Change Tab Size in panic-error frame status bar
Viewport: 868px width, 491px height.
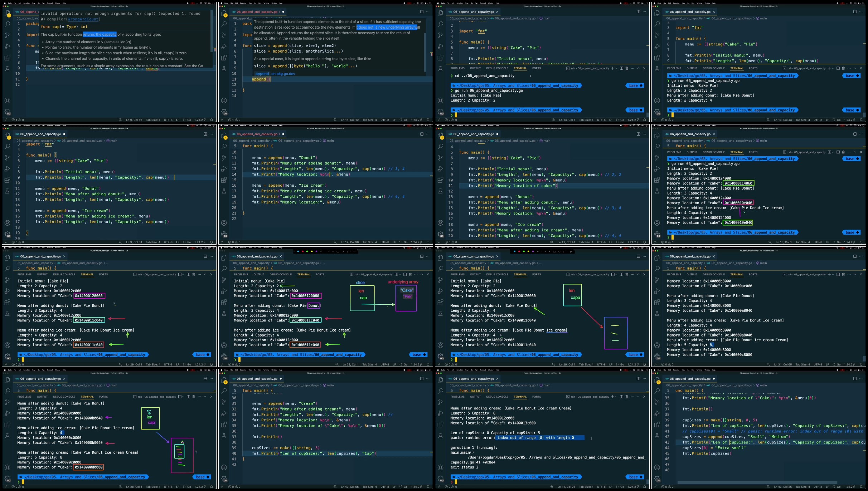(586, 487)
